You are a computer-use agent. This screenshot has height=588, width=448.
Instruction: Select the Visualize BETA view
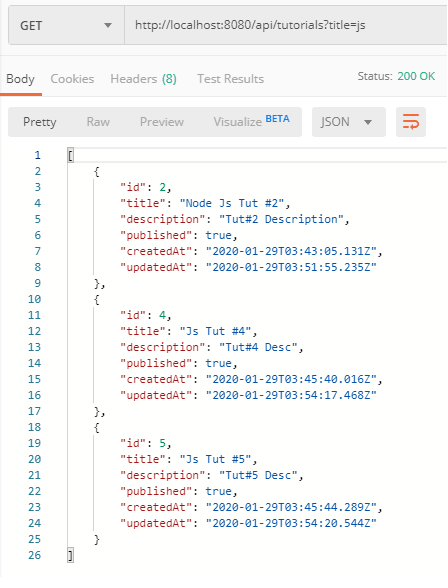[x=252, y=121]
